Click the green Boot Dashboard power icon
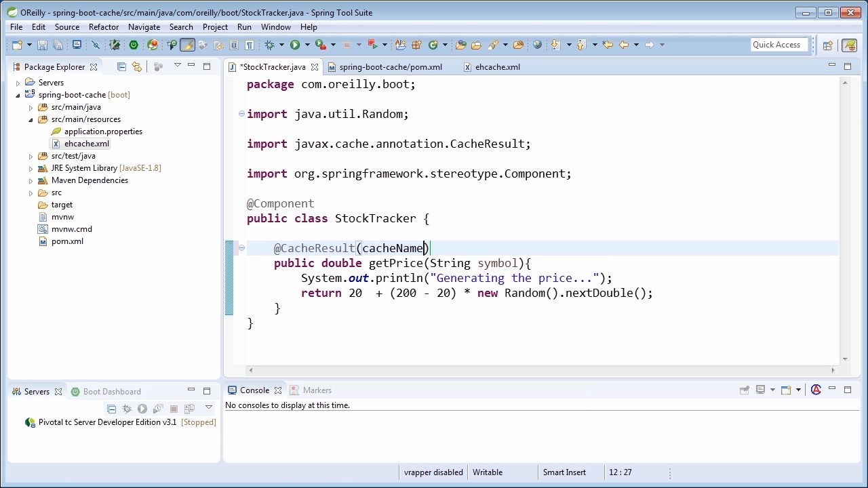Viewport: 868px width, 488px height. coord(134,45)
